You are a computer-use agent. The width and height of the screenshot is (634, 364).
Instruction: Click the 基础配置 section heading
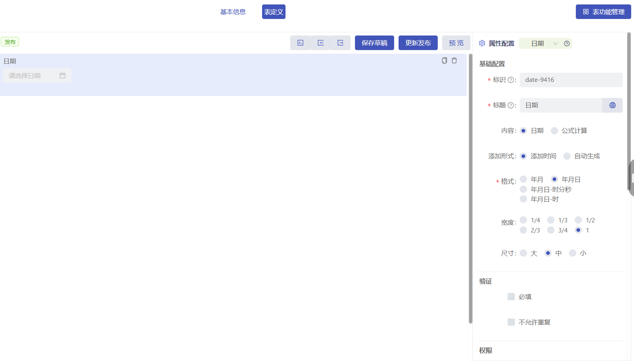(x=492, y=64)
